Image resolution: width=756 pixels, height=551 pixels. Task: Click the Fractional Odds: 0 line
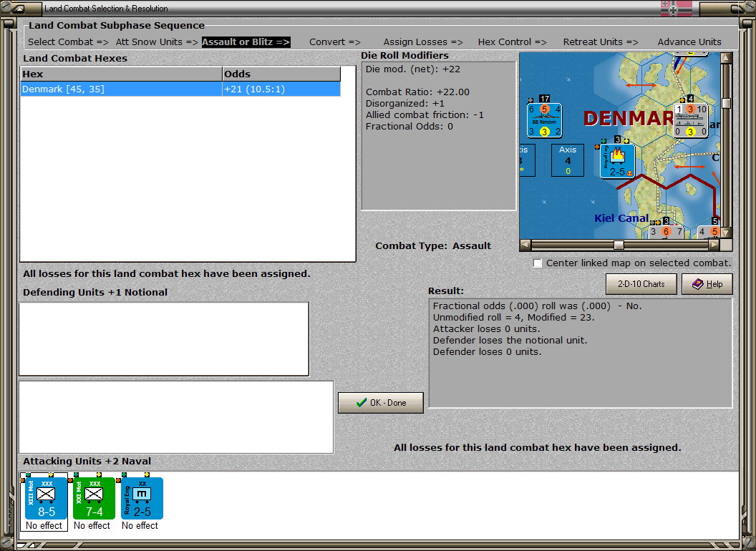(x=409, y=127)
